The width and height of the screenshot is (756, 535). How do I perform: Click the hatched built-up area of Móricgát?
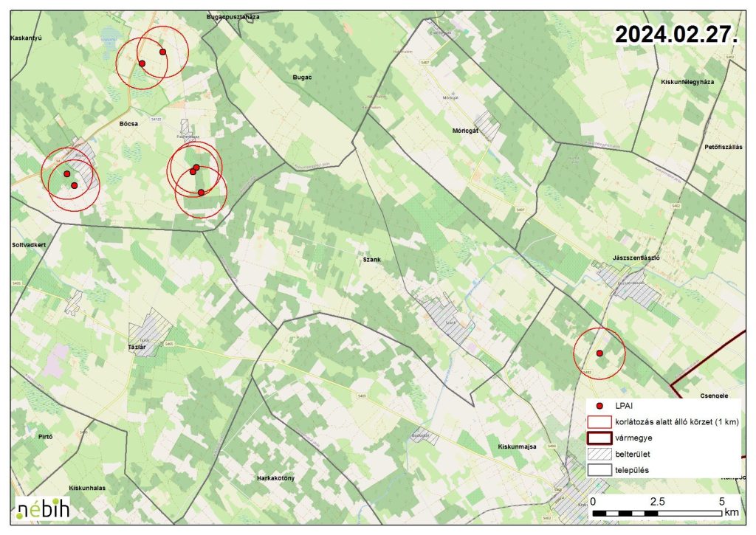(487, 125)
